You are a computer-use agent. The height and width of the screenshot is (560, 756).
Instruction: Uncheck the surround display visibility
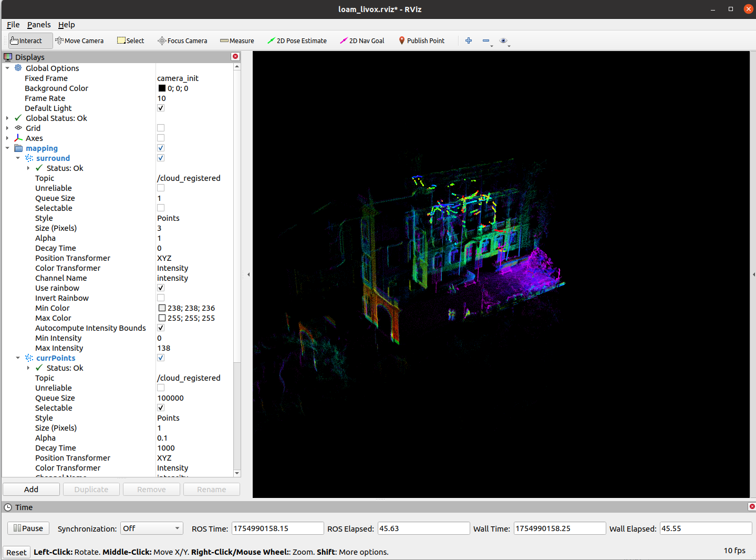[x=160, y=158]
